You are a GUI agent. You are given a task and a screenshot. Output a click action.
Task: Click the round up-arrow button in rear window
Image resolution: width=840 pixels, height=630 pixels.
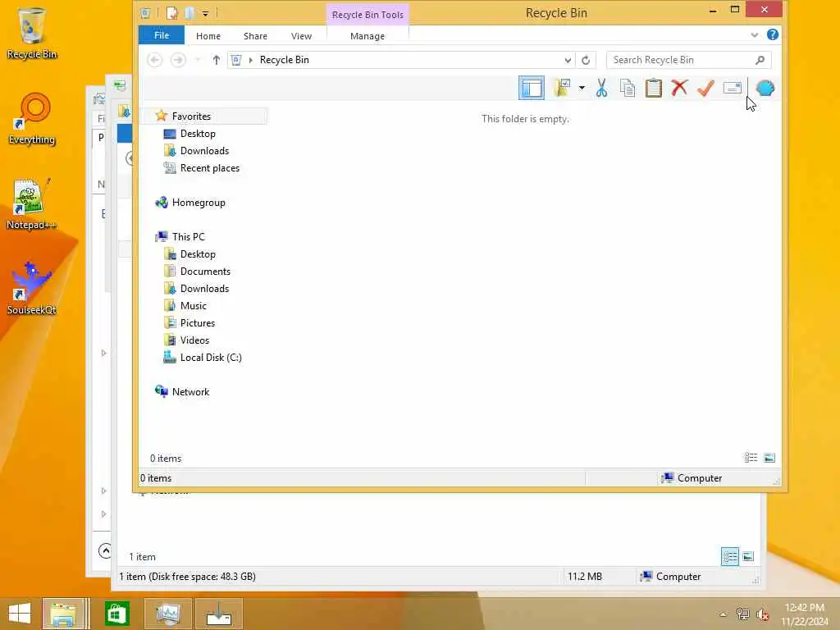click(106, 550)
